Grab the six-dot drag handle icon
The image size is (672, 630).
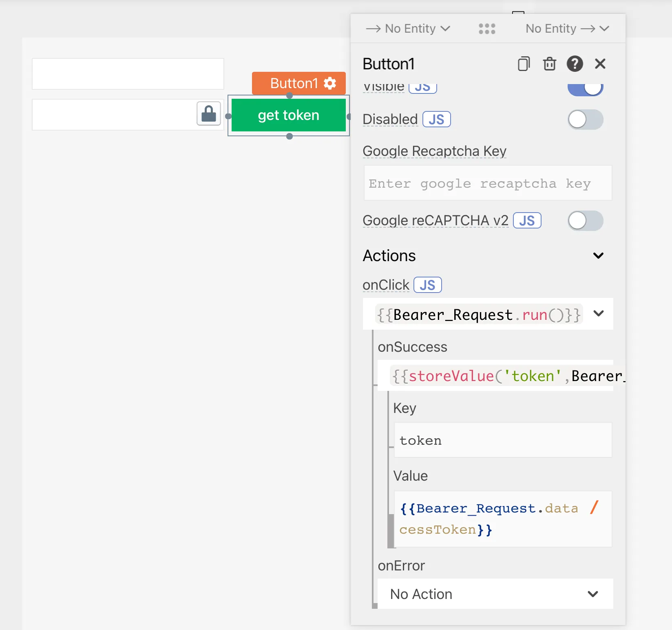[487, 29]
